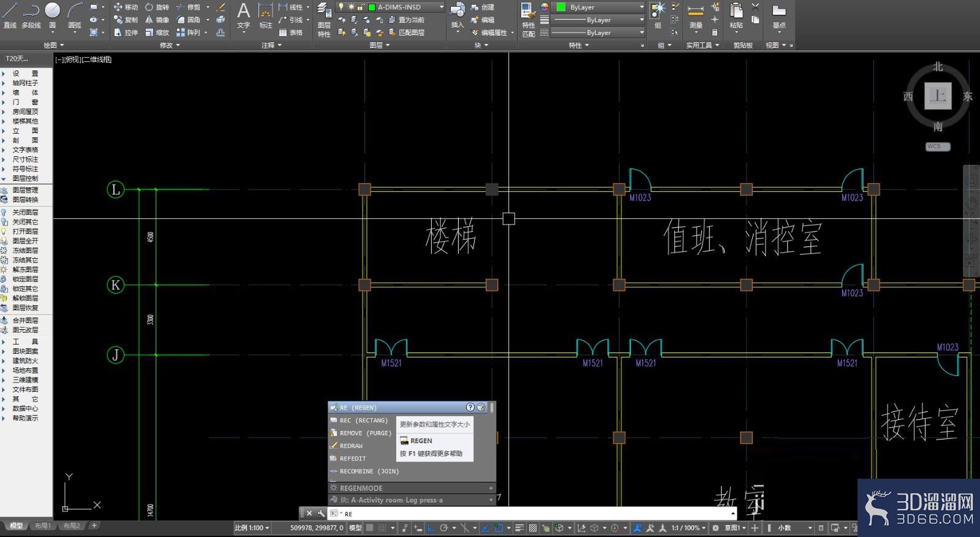Toggle grid display in status bar

pyautogui.click(x=370, y=528)
